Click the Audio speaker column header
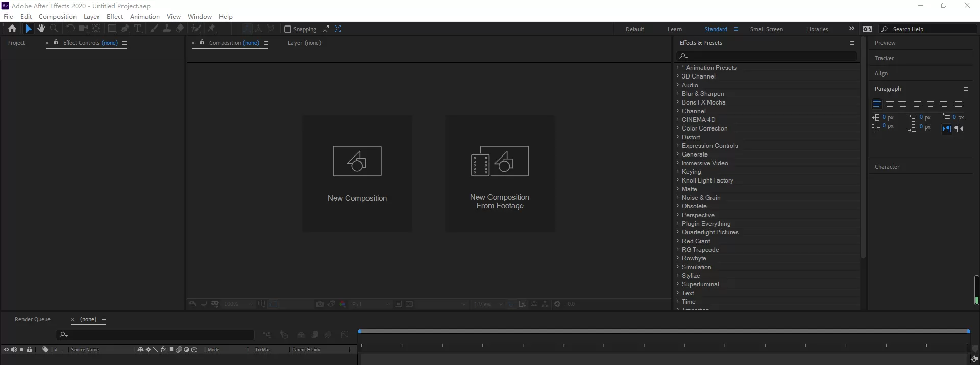 point(14,350)
